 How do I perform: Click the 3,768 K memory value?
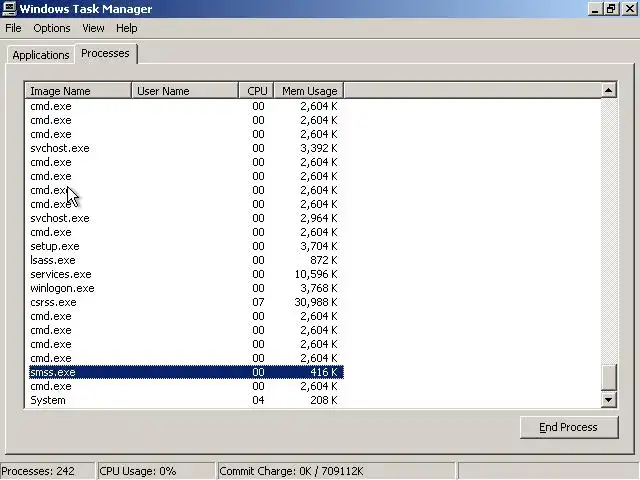[x=319, y=288]
